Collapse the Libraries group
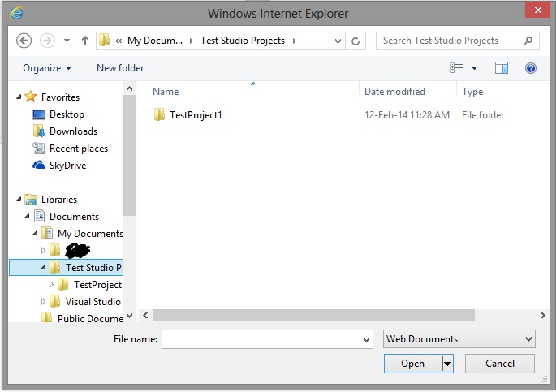This screenshot has height=392, width=556. [x=19, y=199]
